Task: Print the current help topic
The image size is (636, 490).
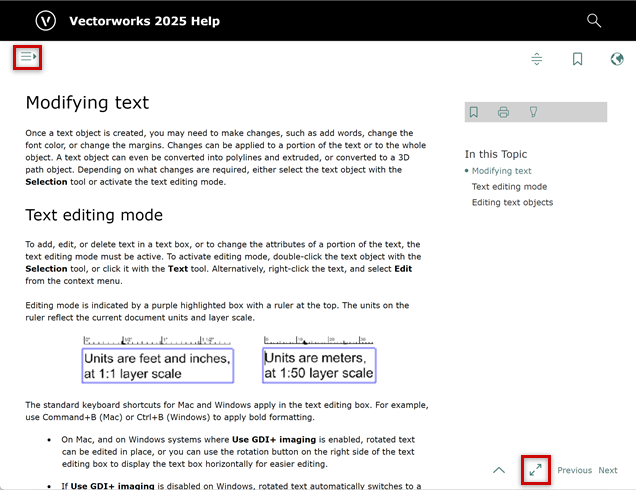Action: tap(503, 112)
